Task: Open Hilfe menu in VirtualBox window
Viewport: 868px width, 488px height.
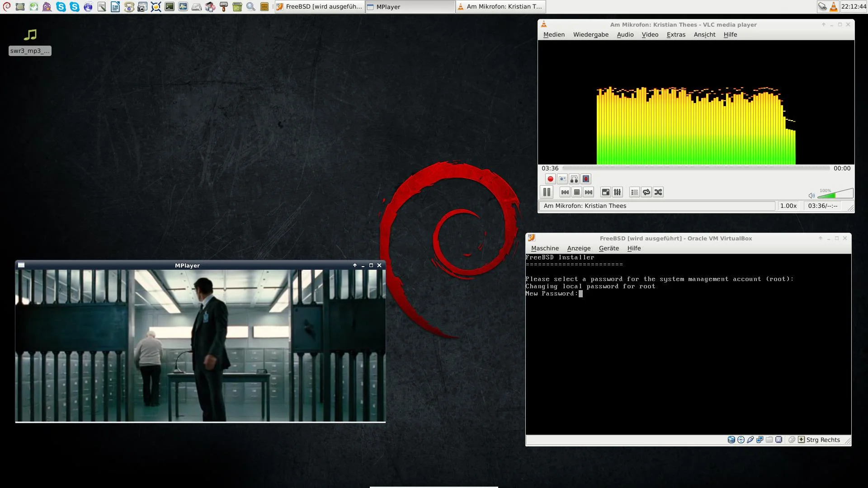Action: 634,249
